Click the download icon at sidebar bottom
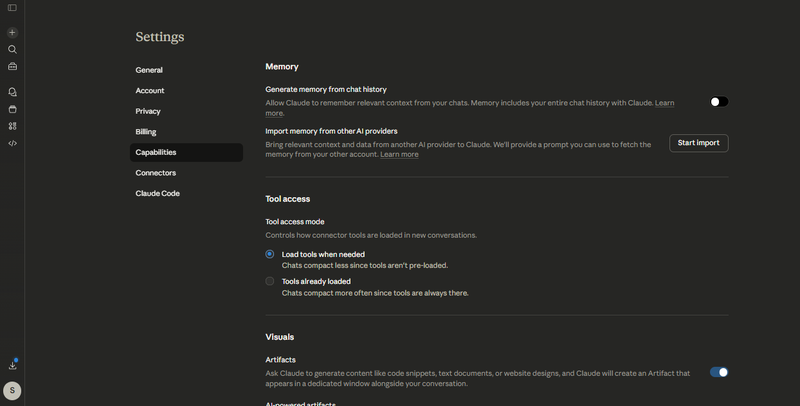The height and width of the screenshot is (406, 800). tap(12, 365)
